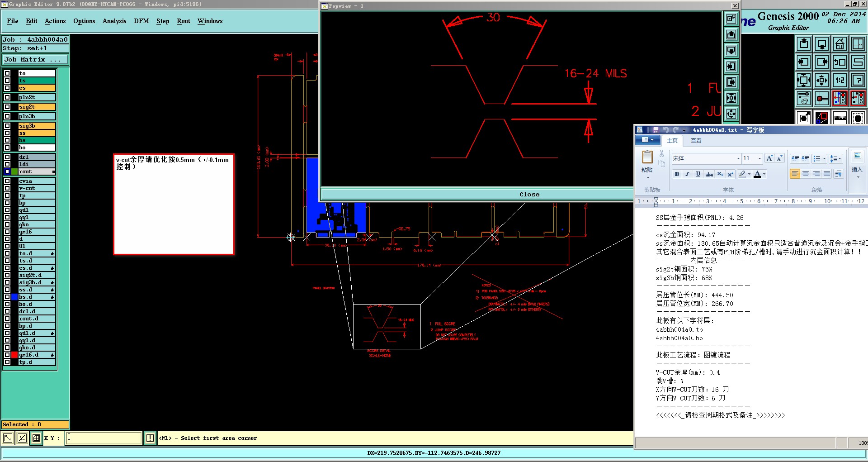The width and height of the screenshot is (868, 462).
Task: Click the grow font icon in WordPad
Action: coord(769,158)
